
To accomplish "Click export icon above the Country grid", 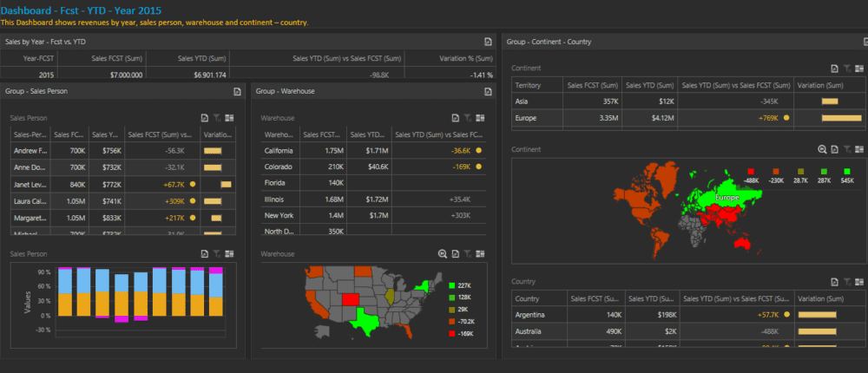I will coord(834,282).
